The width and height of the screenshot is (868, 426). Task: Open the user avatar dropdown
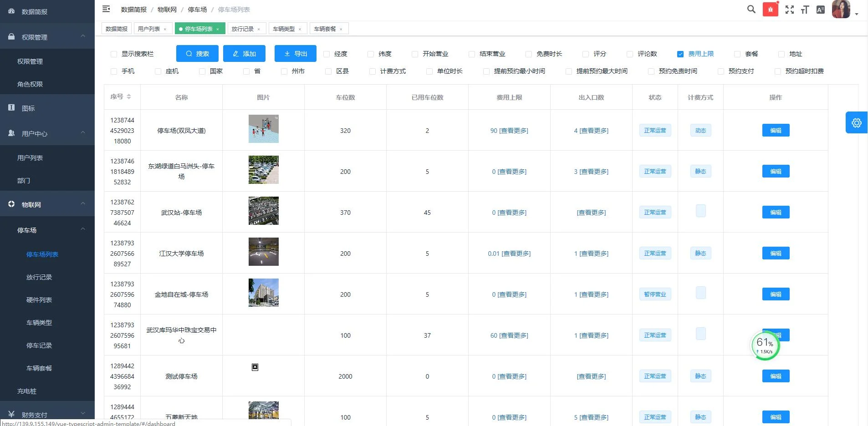(x=842, y=9)
